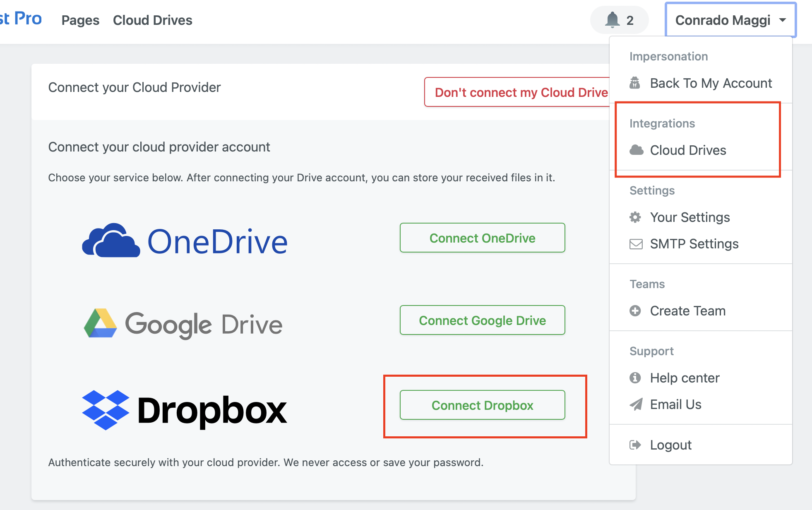Click Connect Dropbox button
Screen dimensions: 812x510
tap(481, 405)
